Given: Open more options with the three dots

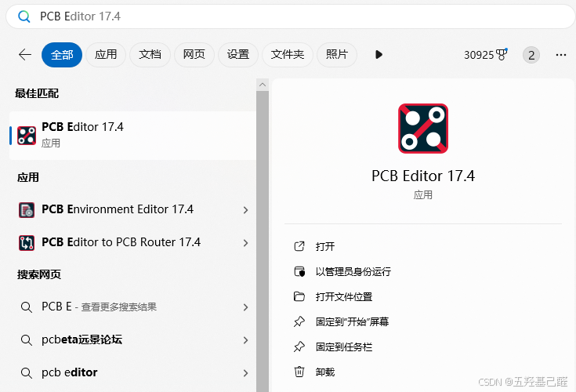Looking at the screenshot, I should tap(561, 55).
